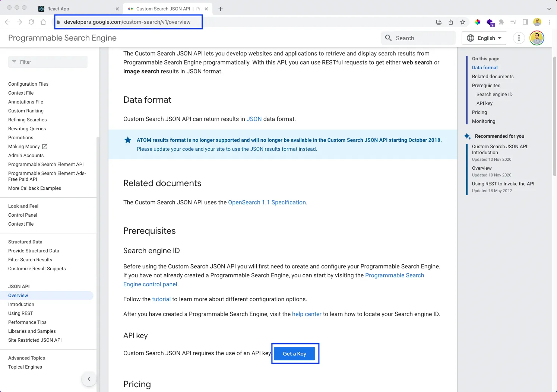Open recommended Using REST to Invoke the API

click(x=503, y=184)
